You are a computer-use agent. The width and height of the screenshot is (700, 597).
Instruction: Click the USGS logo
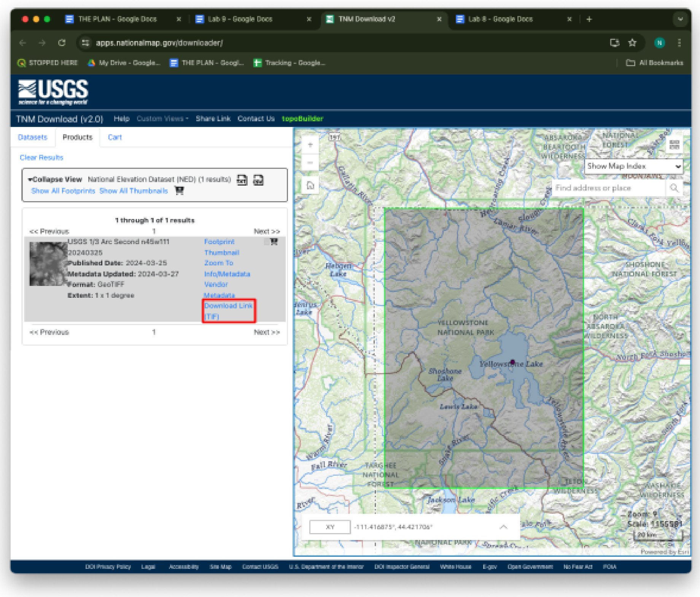(x=53, y=92)
